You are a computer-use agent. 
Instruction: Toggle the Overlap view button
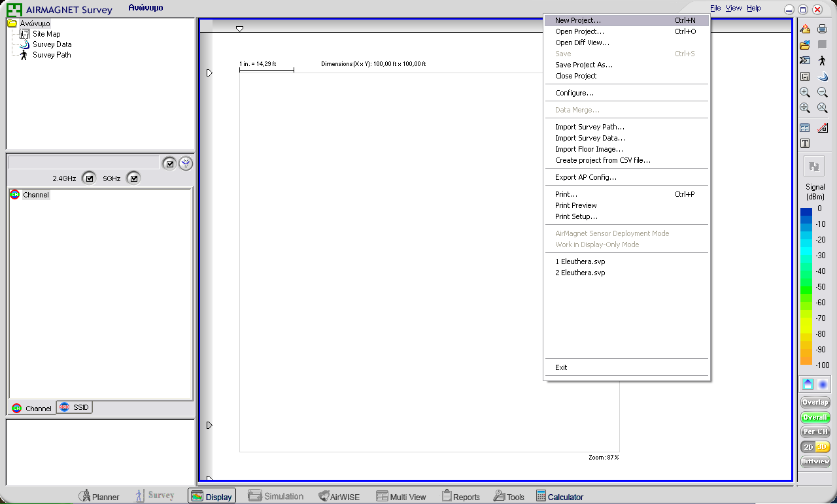(x=815, y=402)
